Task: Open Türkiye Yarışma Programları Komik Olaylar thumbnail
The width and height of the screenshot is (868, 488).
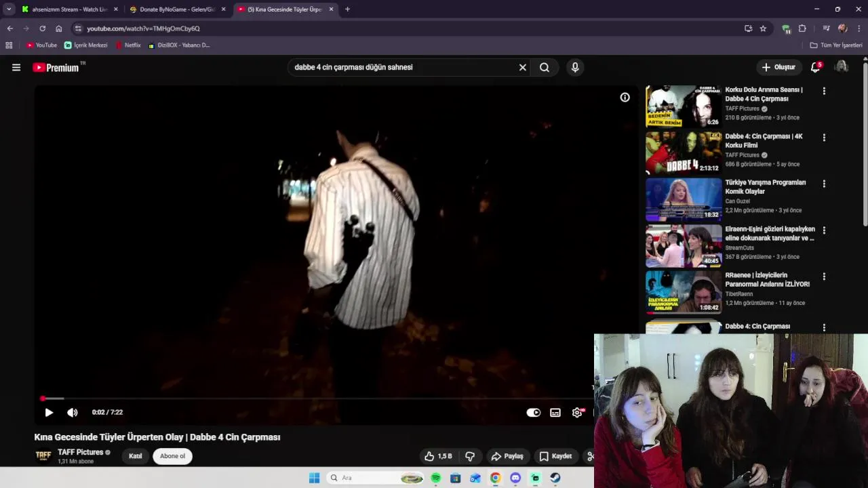Action: (x=684, y=199)
